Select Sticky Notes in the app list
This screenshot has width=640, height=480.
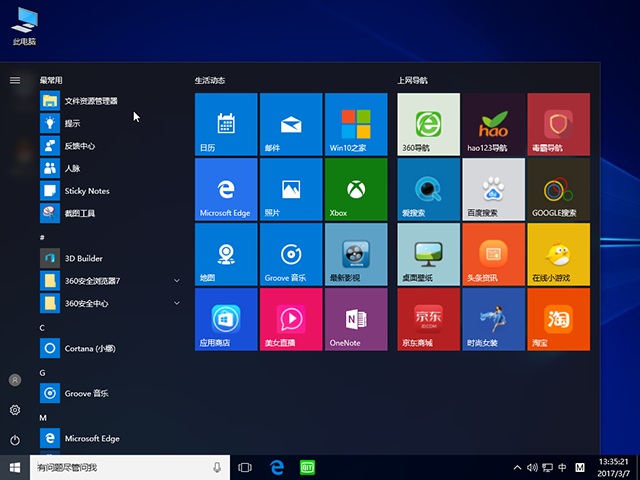[87, 191]
